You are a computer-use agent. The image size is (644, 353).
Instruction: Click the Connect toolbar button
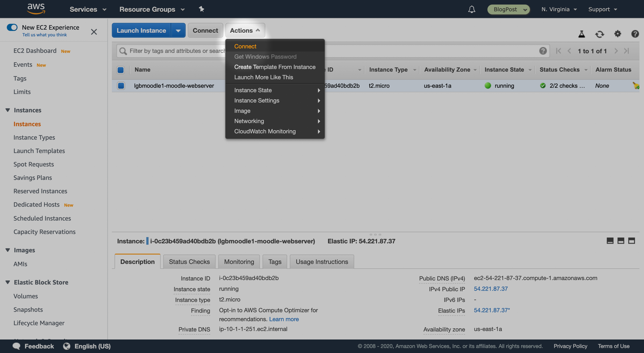(x=205, y=30)
